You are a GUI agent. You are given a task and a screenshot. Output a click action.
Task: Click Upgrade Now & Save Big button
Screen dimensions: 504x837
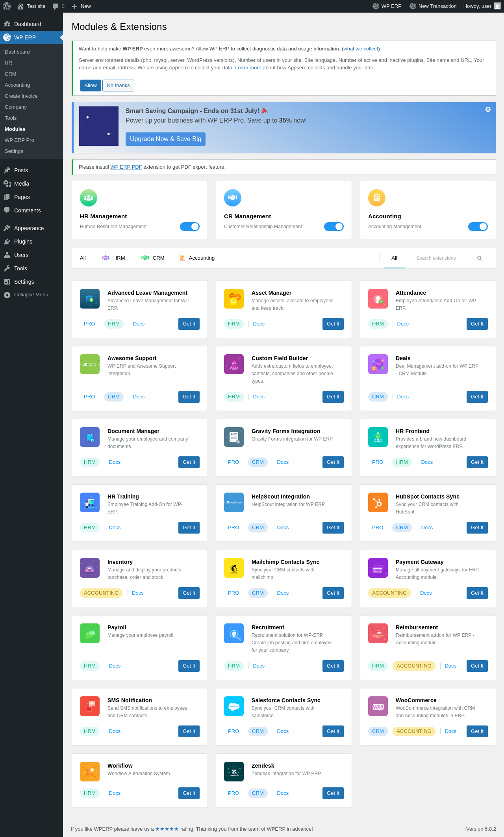[165, 139]
